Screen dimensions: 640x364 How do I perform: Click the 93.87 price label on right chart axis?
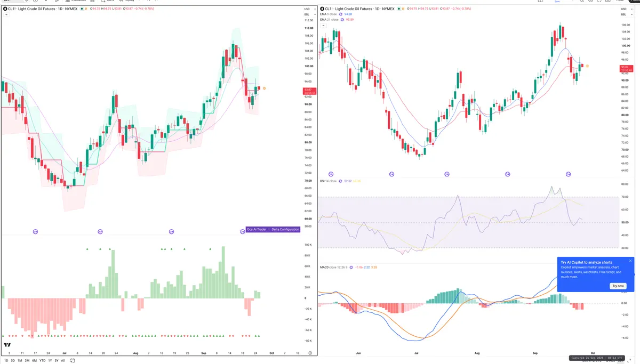626,69
